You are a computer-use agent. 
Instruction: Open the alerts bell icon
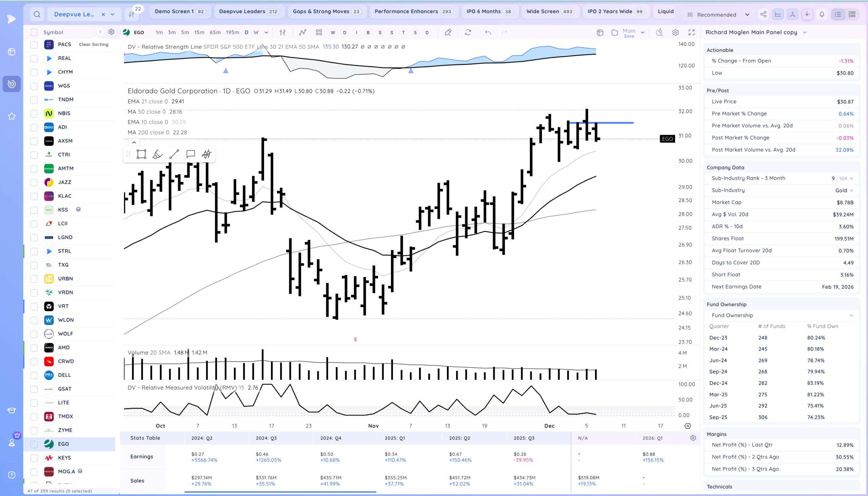pos(822,14)
